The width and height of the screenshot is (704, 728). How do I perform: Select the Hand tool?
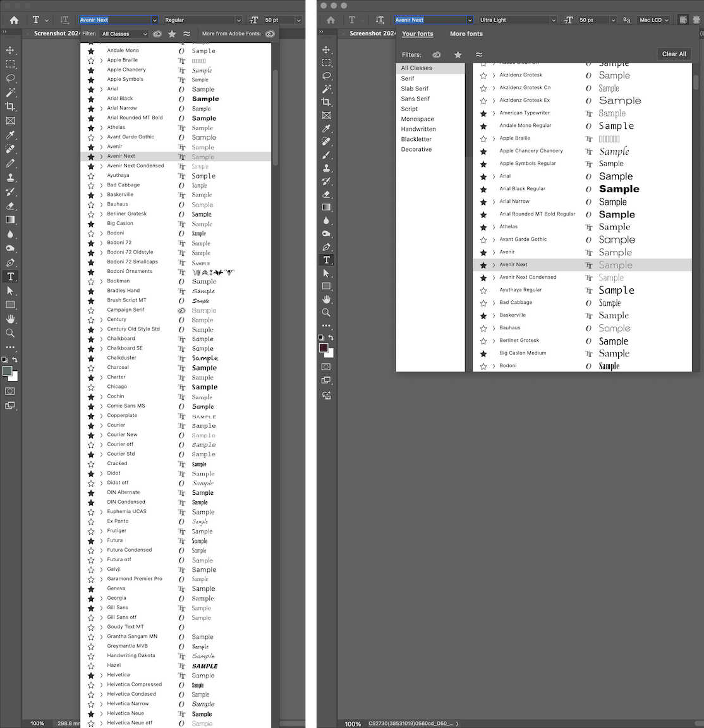coord(10,318)
